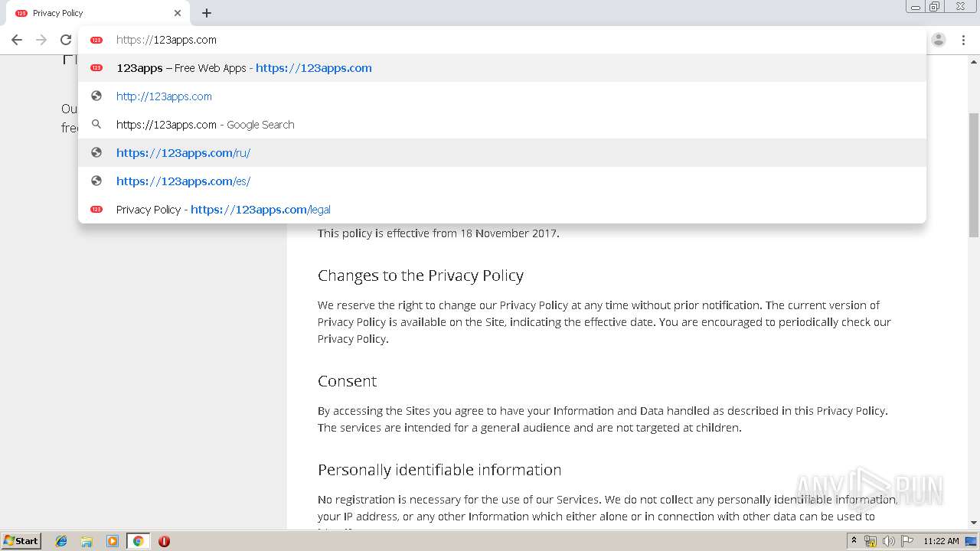Open a new tab with plus button
Viewport: 980px width, 551px height.
[x=207, y=13]
